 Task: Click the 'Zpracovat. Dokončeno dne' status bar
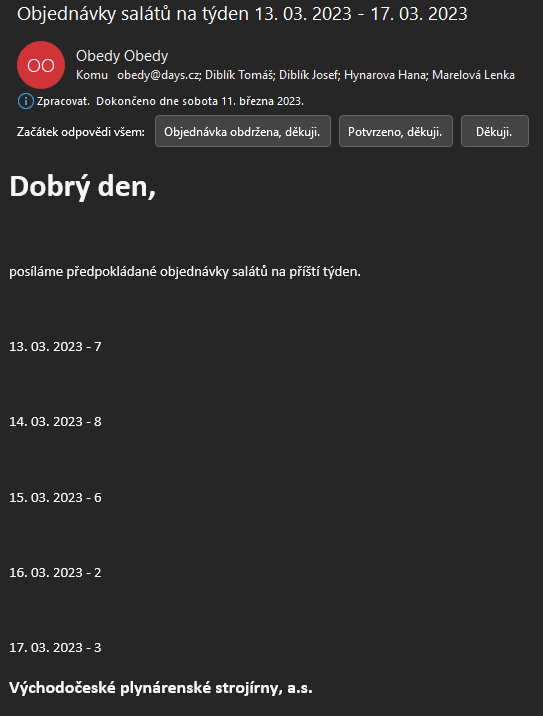161,101
